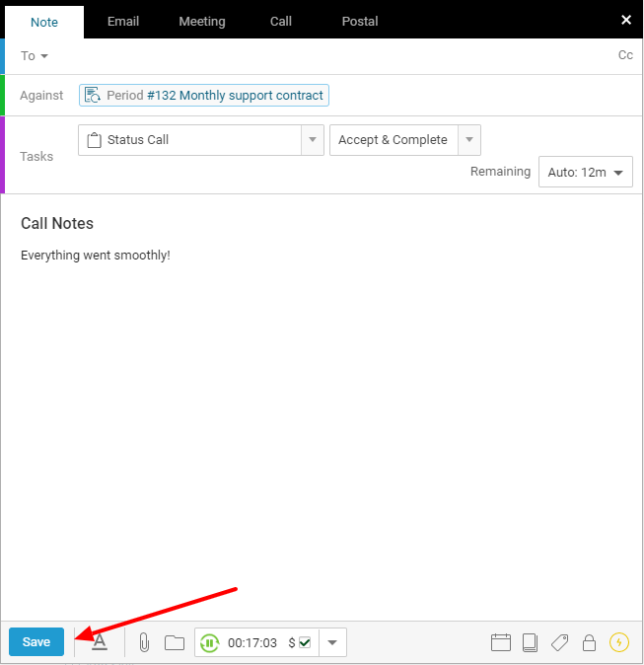The image size is (644, 665).
Task: Click the tag icon
Action: [559, 643]
